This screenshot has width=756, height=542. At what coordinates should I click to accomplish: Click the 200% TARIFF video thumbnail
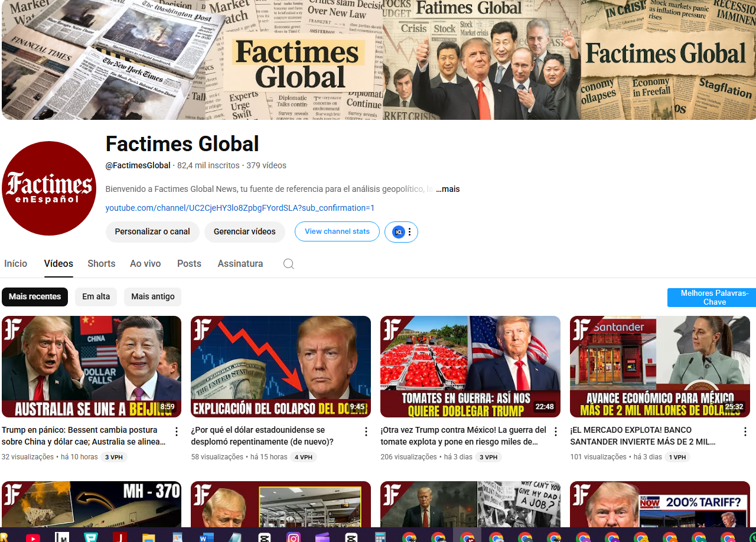(660, 504)
